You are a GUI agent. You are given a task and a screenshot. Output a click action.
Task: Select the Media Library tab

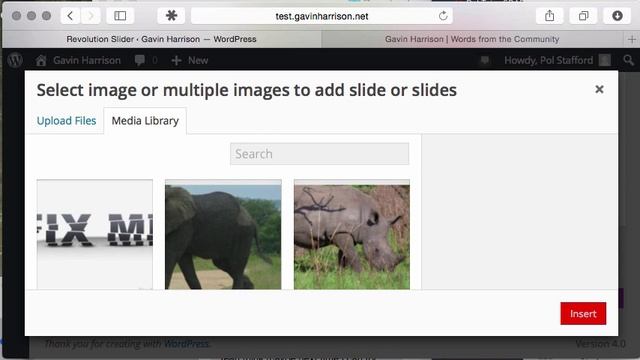145,121
